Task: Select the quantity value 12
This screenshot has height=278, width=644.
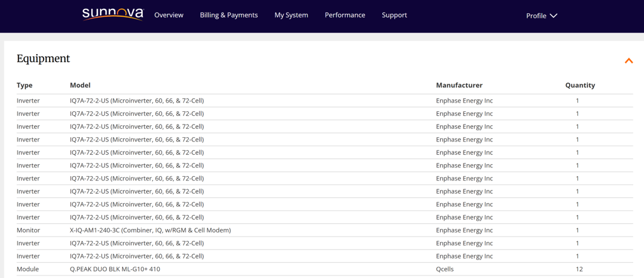Action: (579, 269)
